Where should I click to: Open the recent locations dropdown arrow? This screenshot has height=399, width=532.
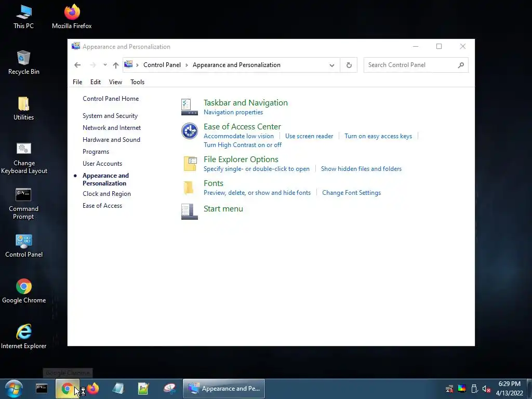click(105, 65)
